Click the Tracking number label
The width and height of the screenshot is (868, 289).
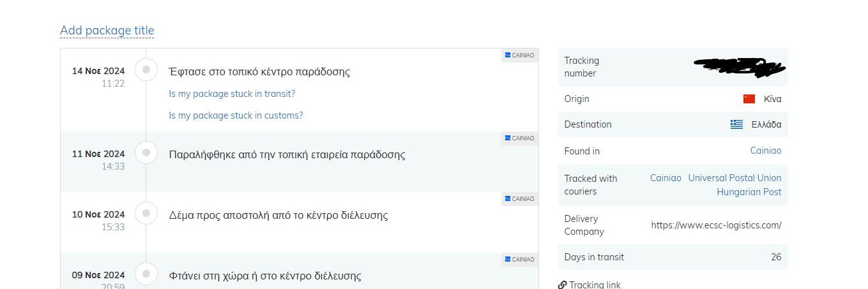coord(582,67)
